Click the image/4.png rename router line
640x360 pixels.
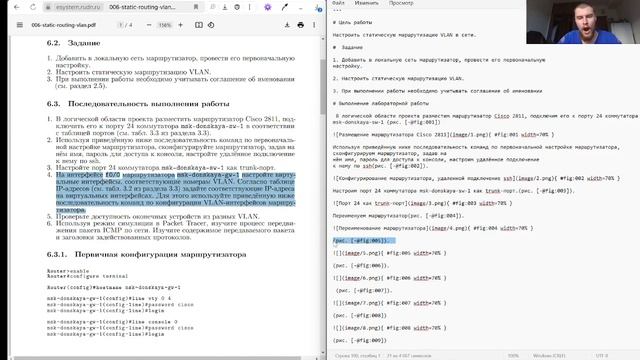(433, 228)
